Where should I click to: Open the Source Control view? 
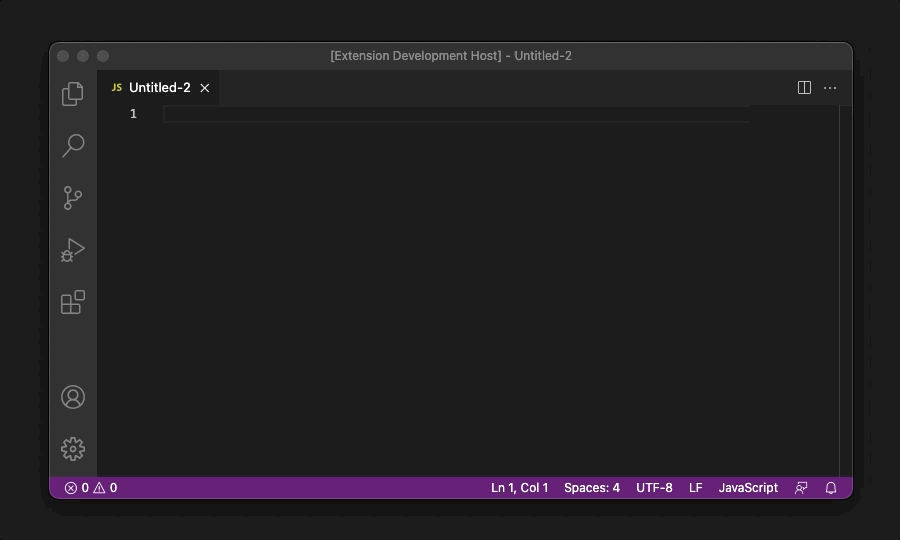pos(73,198)
